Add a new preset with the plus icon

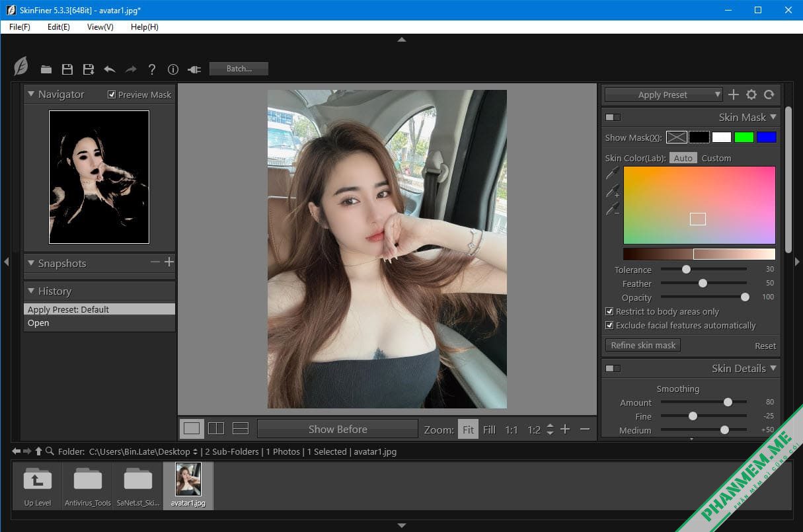click(734, 95)
